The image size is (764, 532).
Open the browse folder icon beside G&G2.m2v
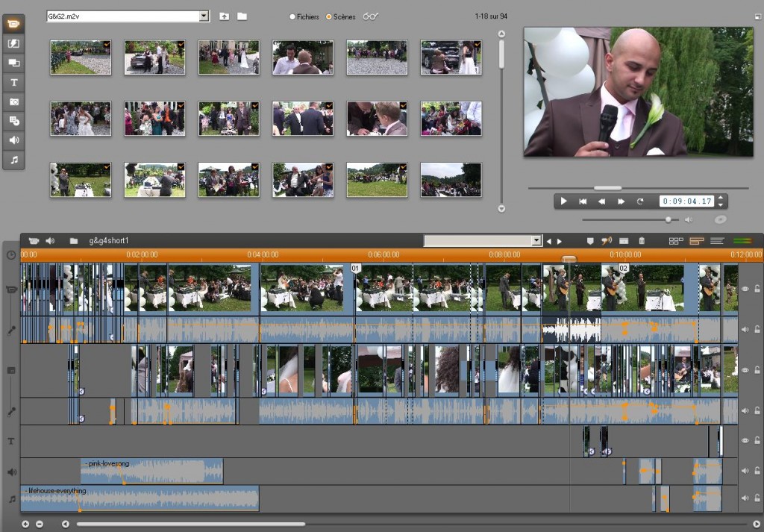coord(242,16)
